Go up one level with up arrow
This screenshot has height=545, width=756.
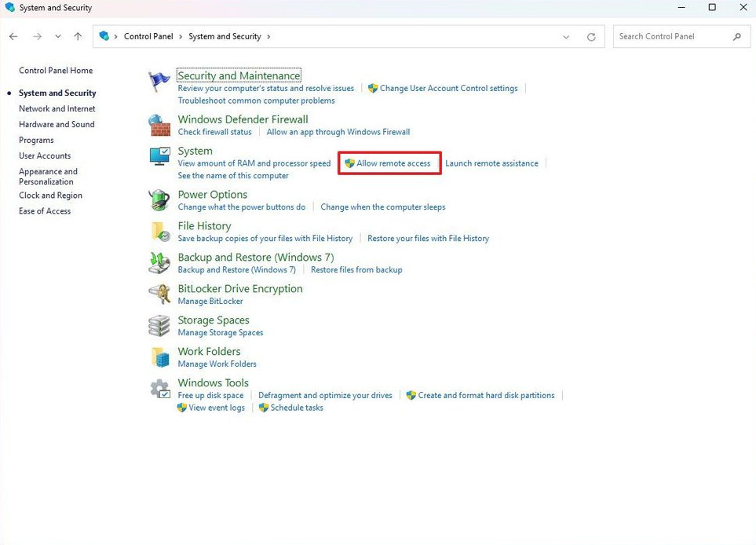pos(78,36)
